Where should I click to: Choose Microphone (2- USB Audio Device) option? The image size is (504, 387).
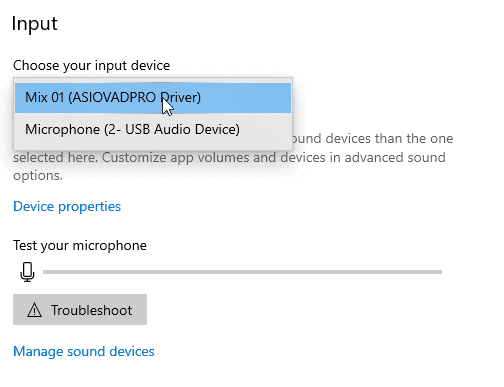pyautogui.click(x=153, y=129)
